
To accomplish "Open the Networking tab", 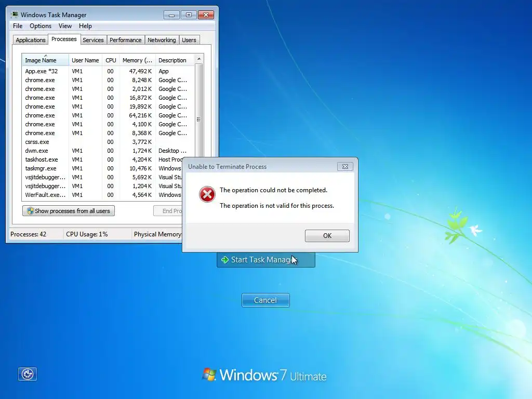I will pyautogui.click(x=162, y=40).
